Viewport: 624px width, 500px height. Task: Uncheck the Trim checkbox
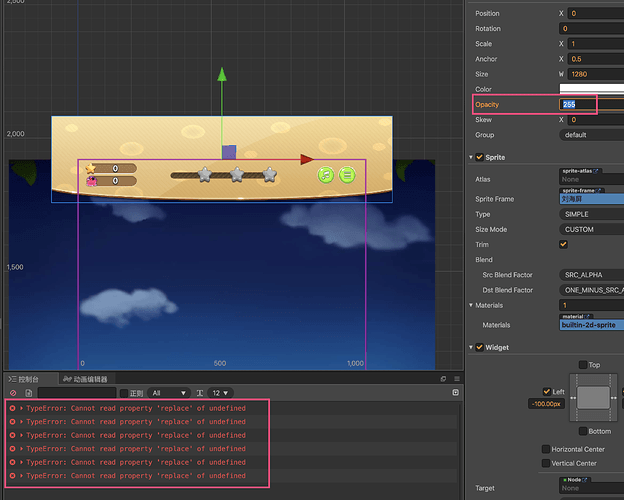[x=563, y=244]
